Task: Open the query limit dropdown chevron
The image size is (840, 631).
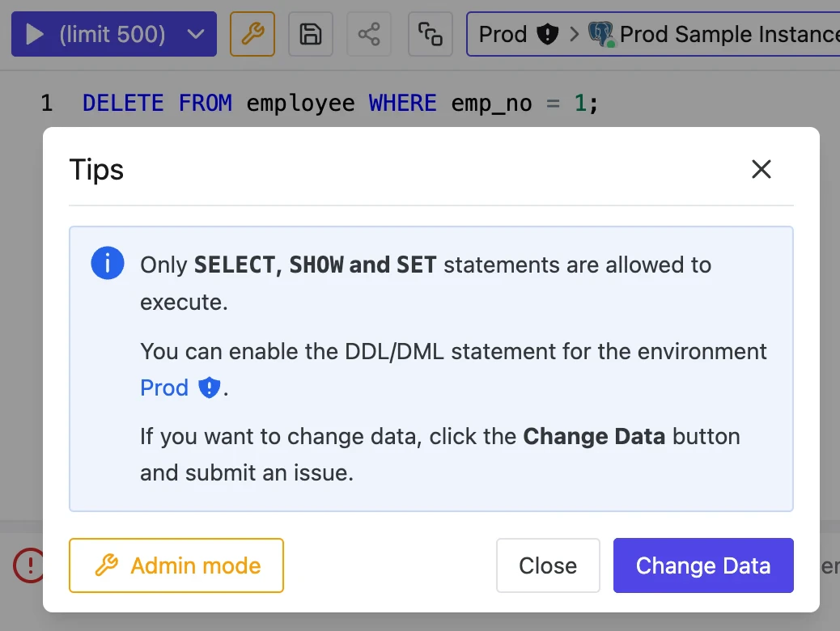Action: (x=195, y=34)
